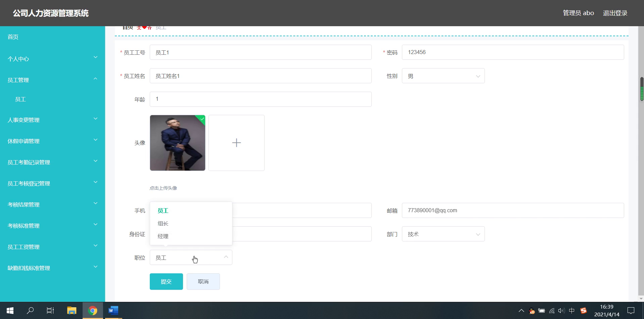
Task: Expand 员工考核登记管理 sidebar menu
Action: pos(52,183)
